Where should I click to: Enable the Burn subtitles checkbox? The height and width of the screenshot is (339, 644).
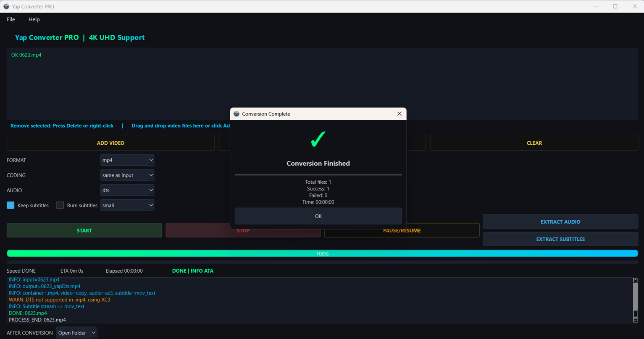point(60,205)
